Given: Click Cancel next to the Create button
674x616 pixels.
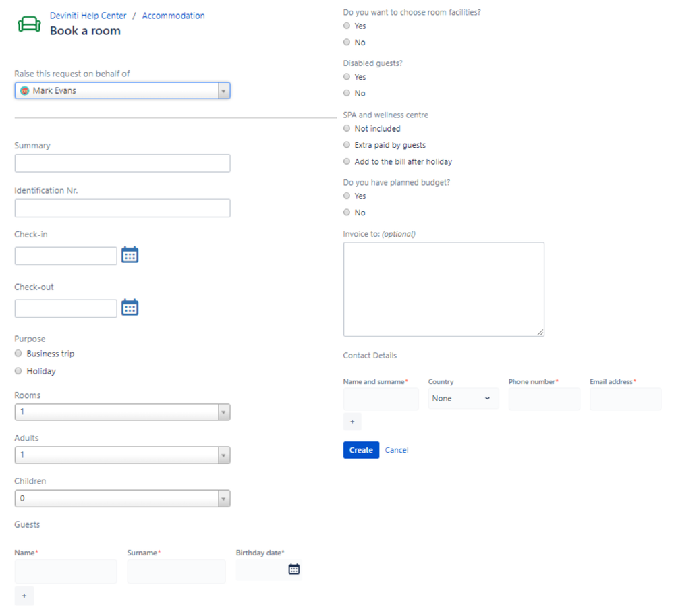Looking at the screenshot, I should (x=397, y=449).
